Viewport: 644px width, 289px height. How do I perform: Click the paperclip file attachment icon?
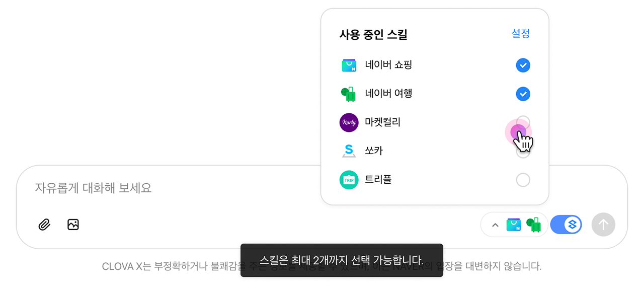44,225
